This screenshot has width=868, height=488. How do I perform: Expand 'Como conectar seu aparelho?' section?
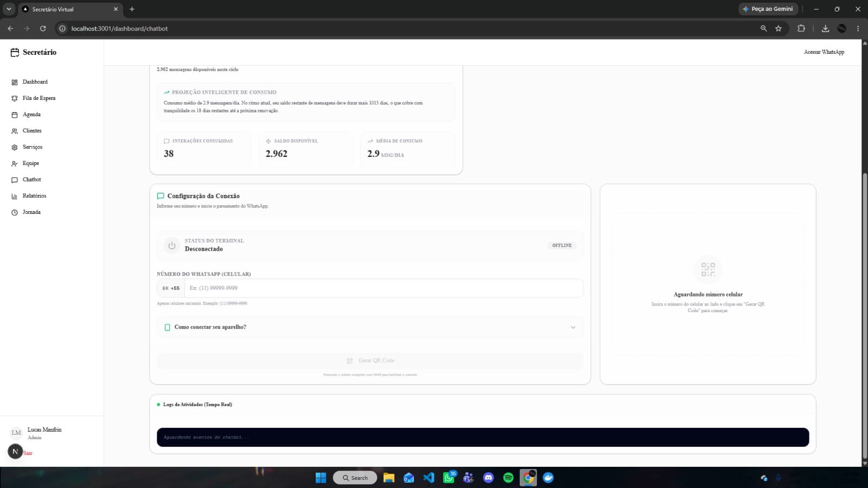point(370,327)
